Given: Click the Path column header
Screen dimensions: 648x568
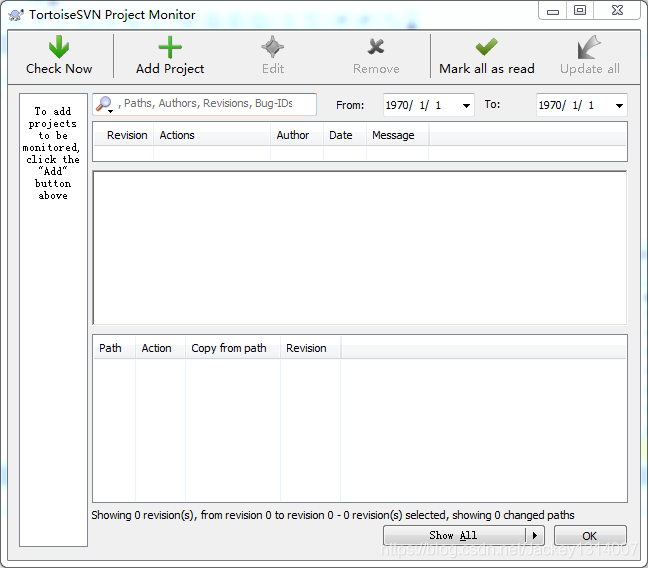Looking at the screenshot, I should pyautogui.click(x=114, y=348).
